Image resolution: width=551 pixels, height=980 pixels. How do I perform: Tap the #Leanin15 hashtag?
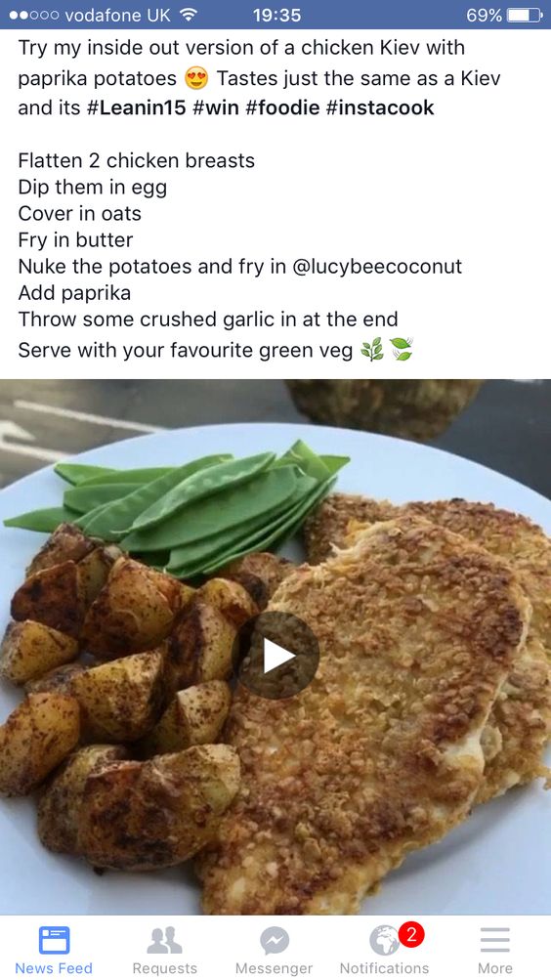(x=136, y=107)
